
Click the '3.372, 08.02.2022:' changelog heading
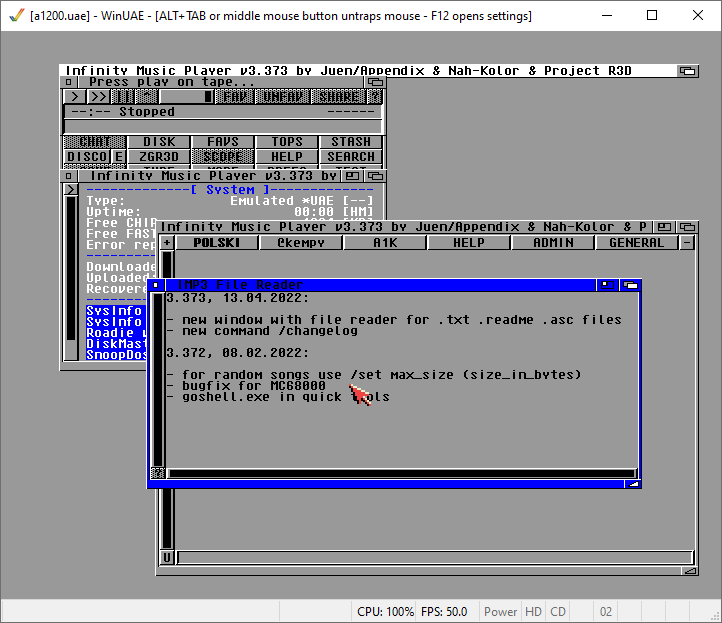pyautogui.click(x=237, y=353)
